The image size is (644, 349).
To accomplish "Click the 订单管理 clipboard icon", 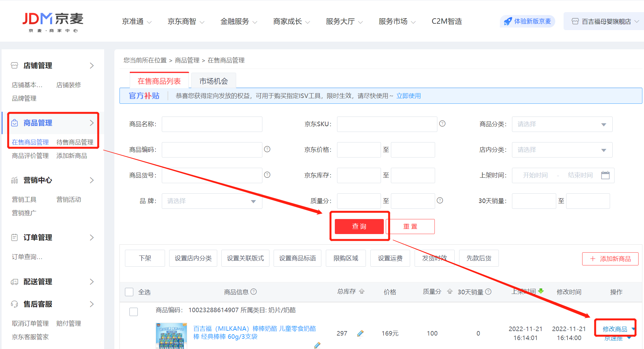I will (x=14, y=238).
